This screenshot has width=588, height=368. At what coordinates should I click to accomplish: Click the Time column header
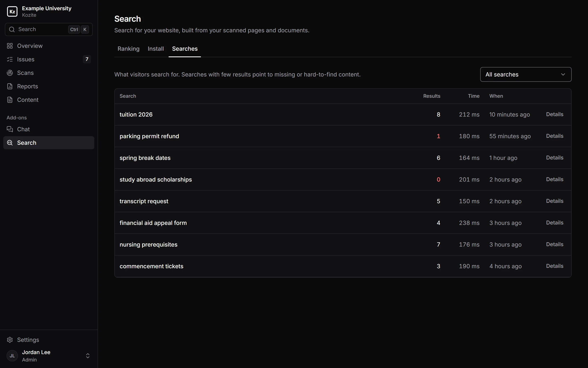pyautogui.click(x=473, y=96)
